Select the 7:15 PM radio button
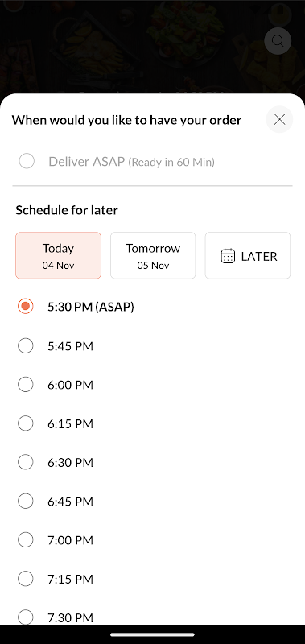Image resolution: width=305 pixels, height=644 pixels. tap(26, 579)
